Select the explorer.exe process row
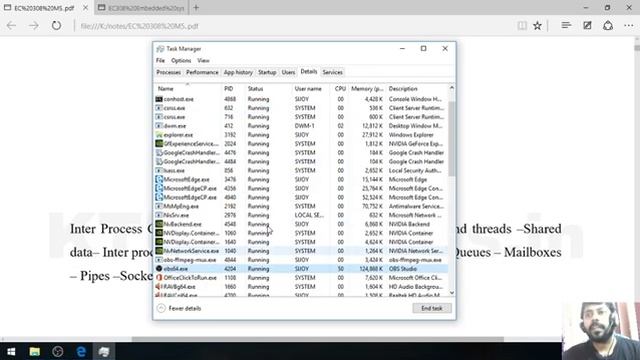The image size is (640, 360). 301,135
